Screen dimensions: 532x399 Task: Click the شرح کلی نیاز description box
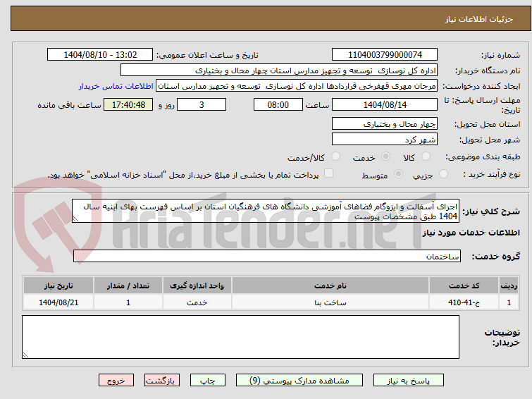click(x=266, y=211)
